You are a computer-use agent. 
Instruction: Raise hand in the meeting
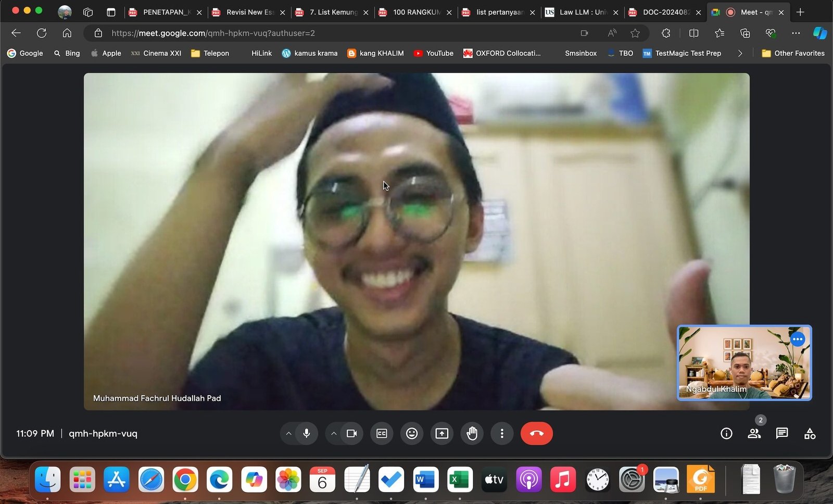[472, 433]
